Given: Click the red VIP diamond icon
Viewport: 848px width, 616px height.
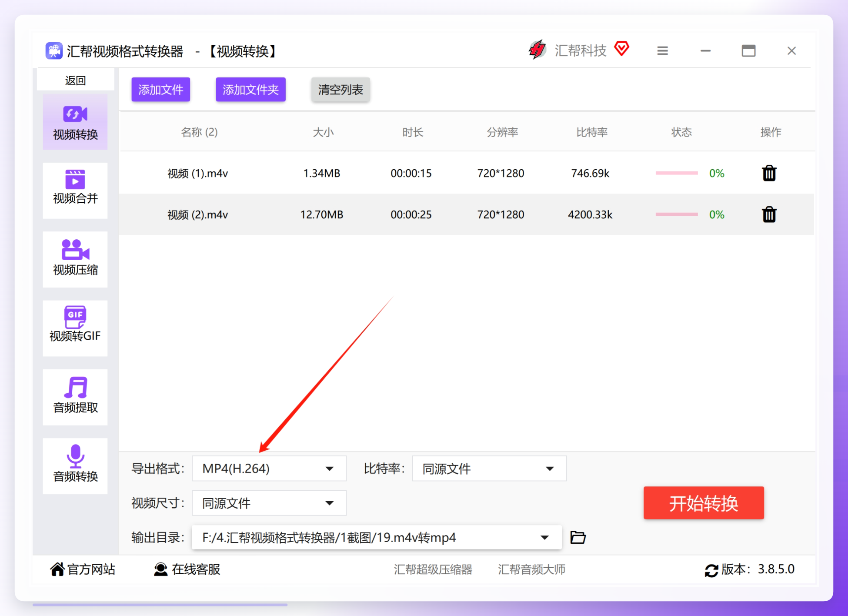Looking at the screenshot, I should (622, 48).
